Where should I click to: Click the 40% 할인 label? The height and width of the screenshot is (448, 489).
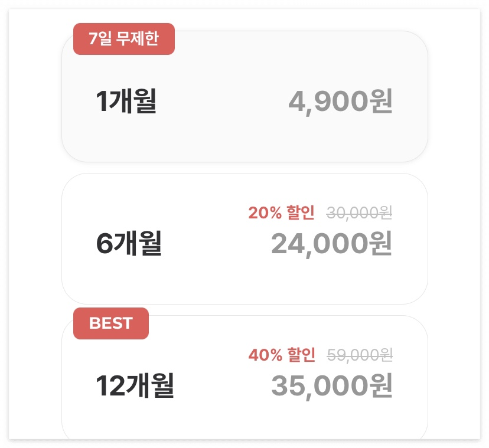click(282, 355)
